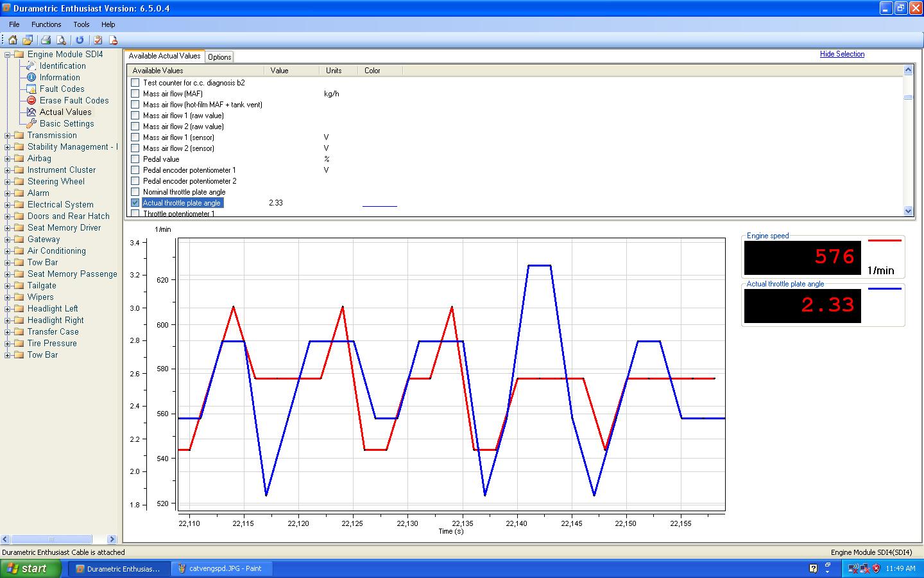Click the clipboard checkmark toolbar icon

click(98, 40)
